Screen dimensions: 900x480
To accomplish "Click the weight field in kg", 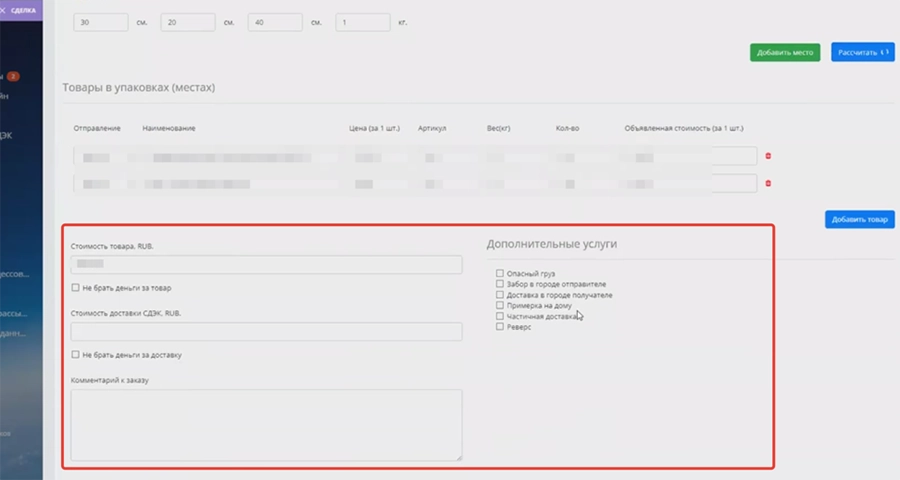I will point(362,22).
